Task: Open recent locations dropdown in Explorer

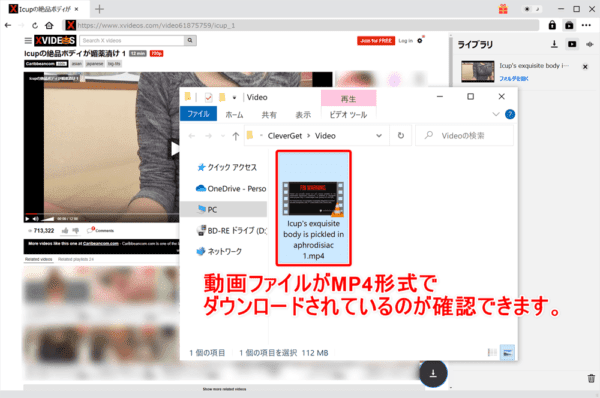Action: coord(223,136)
